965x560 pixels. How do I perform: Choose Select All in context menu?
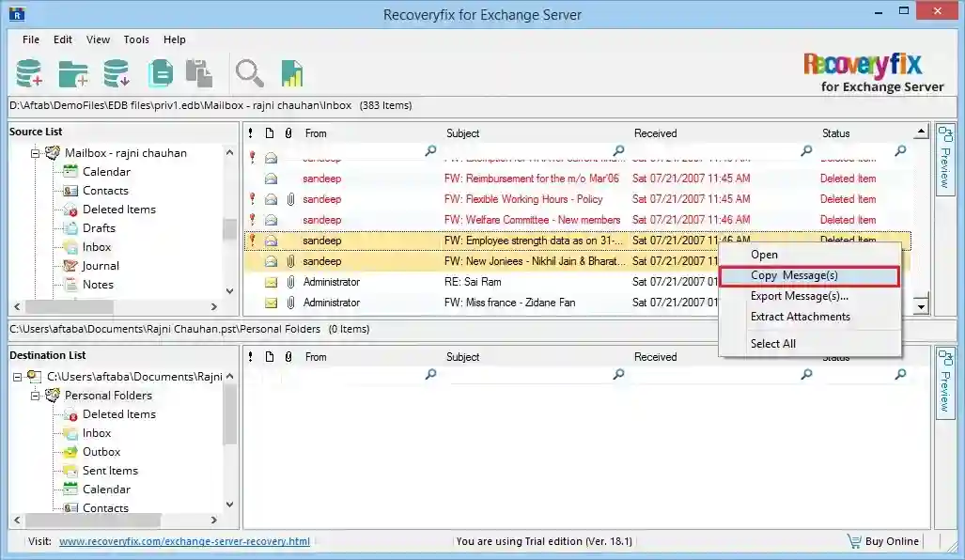[x=809, y=343]
